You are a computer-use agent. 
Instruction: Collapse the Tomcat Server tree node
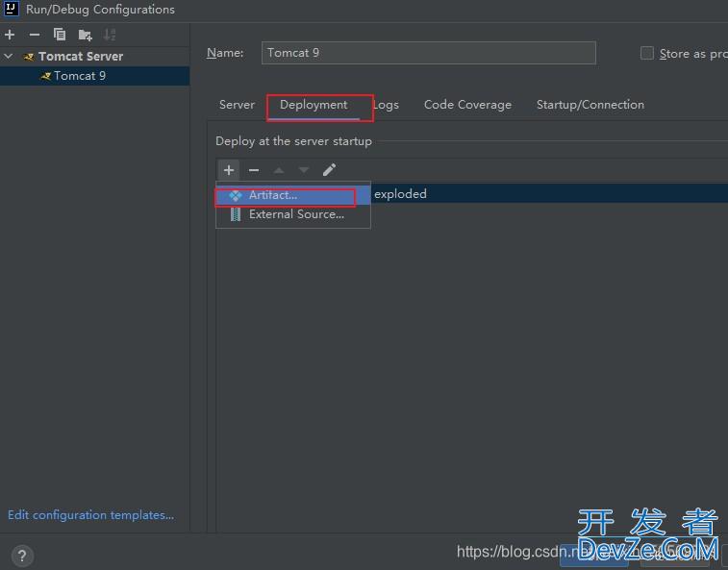[9, 56]
